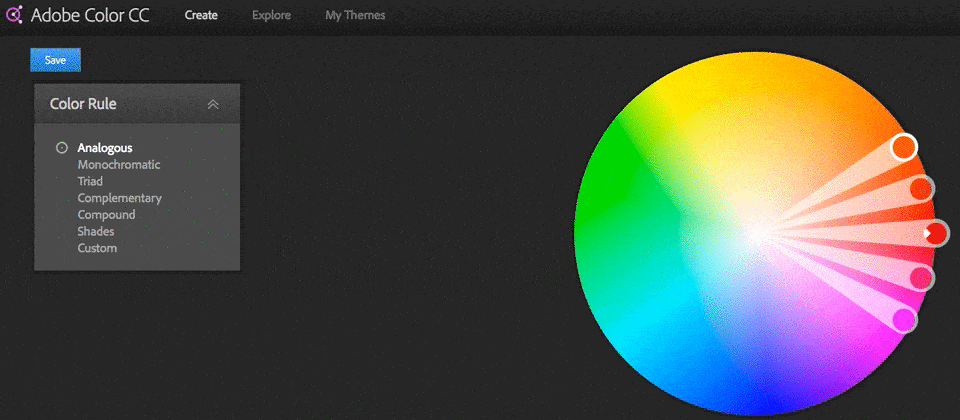Choose the Custom color rule
Viewport: 960px width, 420px height.
tap(97, 248)
